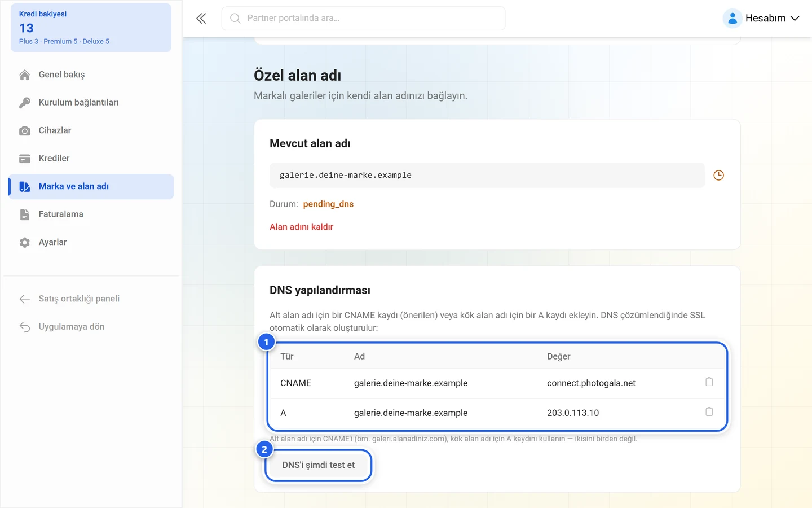Click the key icon for Kurulum bağlantıları
812x508 pixels.
pyautogui.click(x=25, y=103)
